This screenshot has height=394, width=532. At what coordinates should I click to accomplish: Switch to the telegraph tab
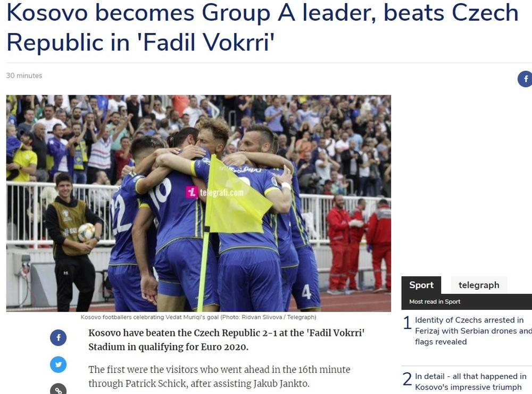coord(479,285)
